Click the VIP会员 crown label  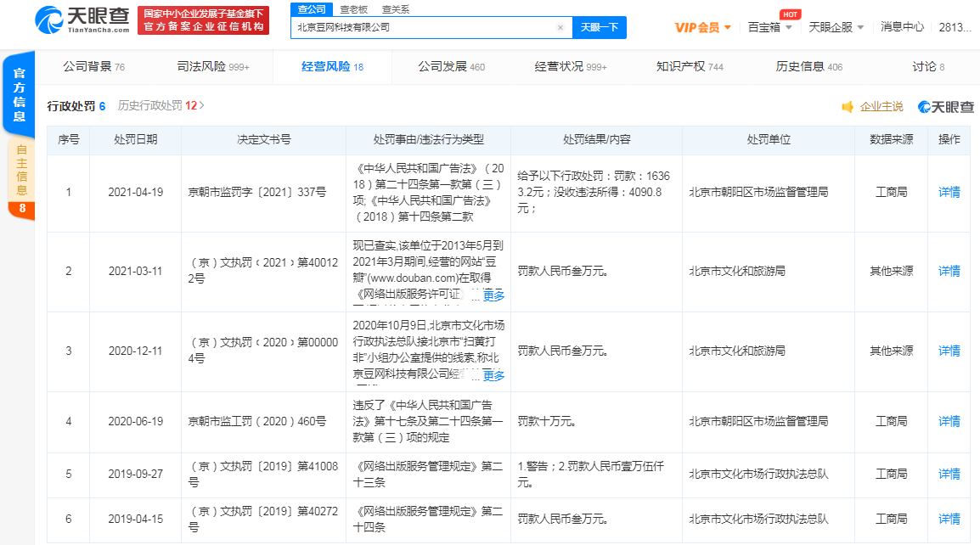697,26
